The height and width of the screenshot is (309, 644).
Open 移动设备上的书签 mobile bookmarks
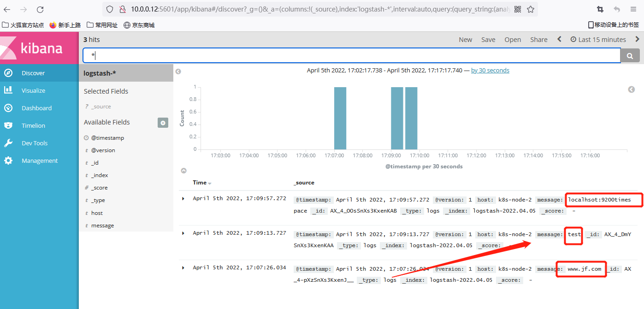tap(614, 25)
